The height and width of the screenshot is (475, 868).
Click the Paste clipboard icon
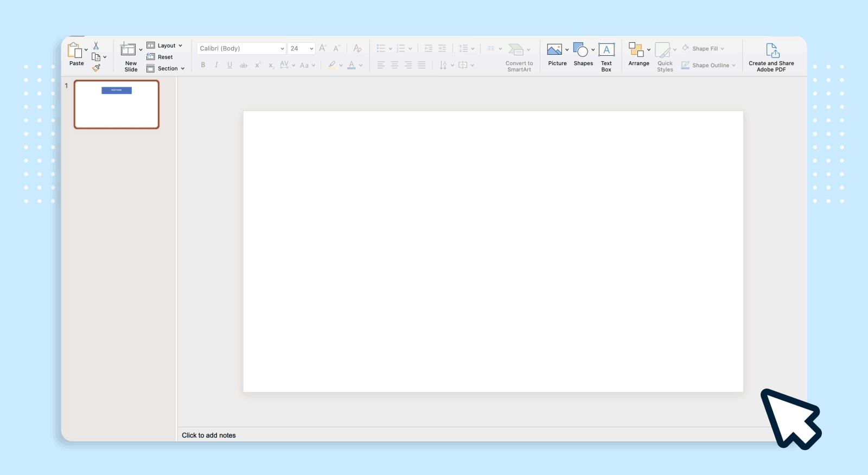pyautogui.click(x=75, y=50)
